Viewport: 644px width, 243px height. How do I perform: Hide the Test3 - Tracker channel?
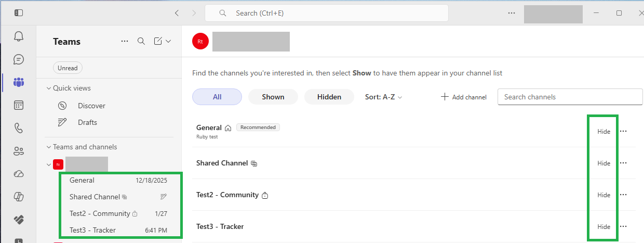(603, 227)
